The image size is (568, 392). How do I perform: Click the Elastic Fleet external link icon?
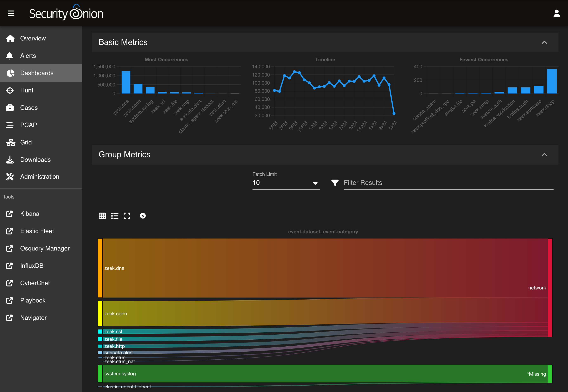pos(9,231)
